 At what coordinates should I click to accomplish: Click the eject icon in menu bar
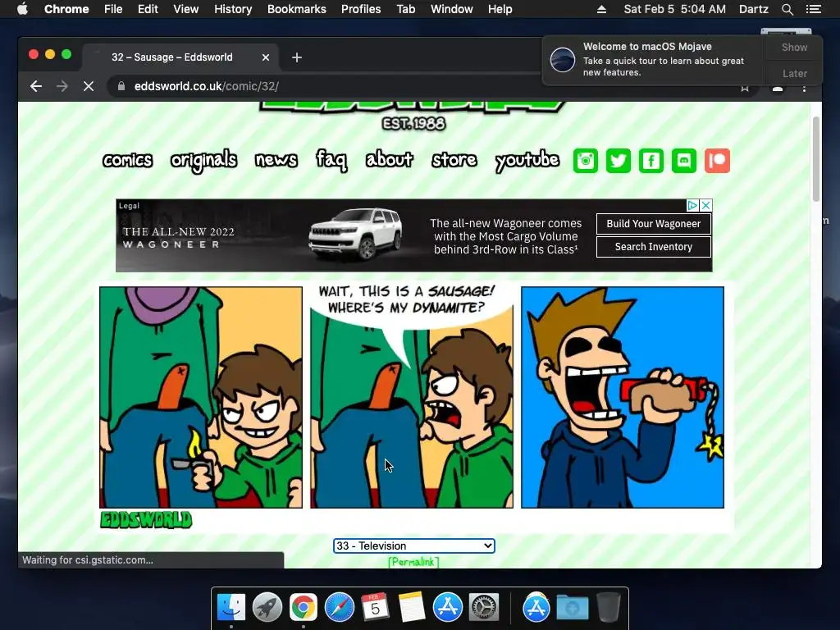coord(601,9)
